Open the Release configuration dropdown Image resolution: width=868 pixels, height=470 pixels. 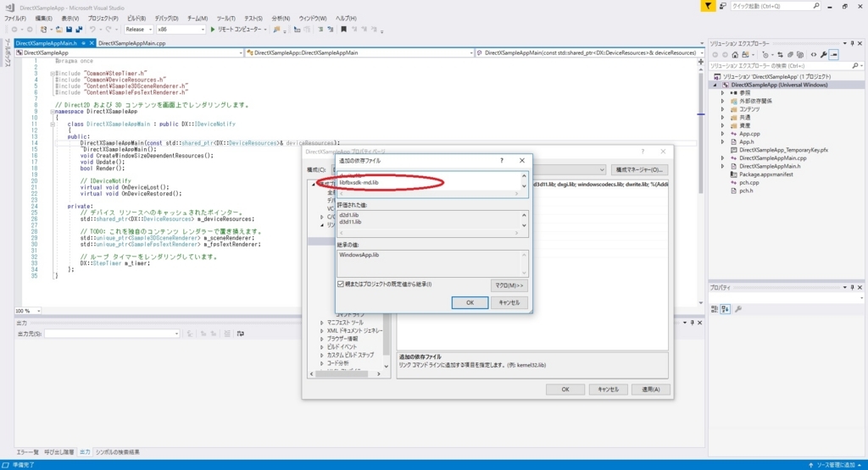pyautogui.click(x=138, y=30)
